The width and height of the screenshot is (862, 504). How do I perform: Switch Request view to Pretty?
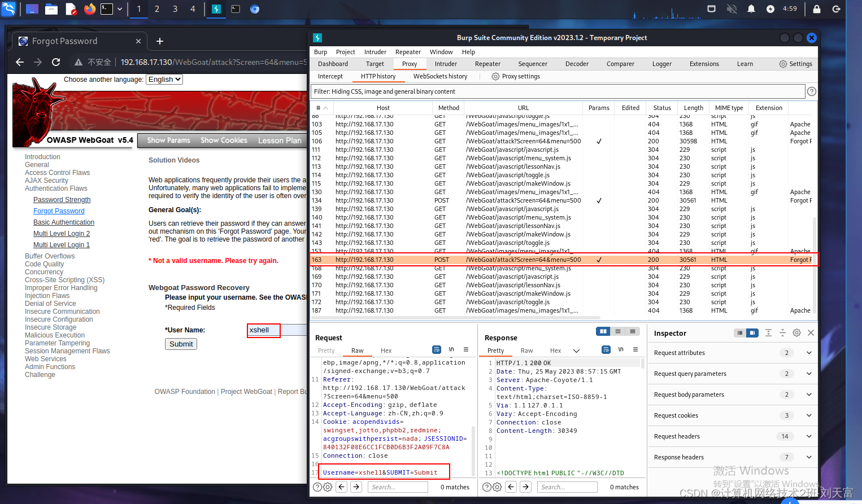pos(326,350)
